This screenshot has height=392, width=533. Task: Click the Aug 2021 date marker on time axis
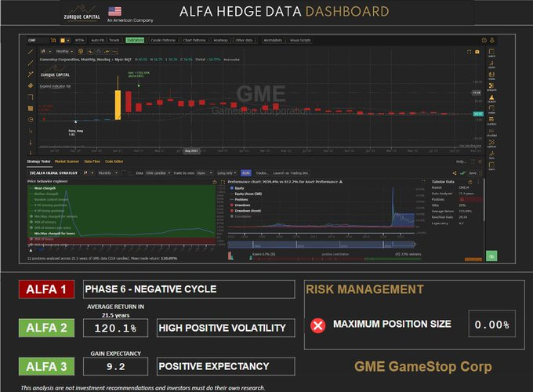click(191, 151)
